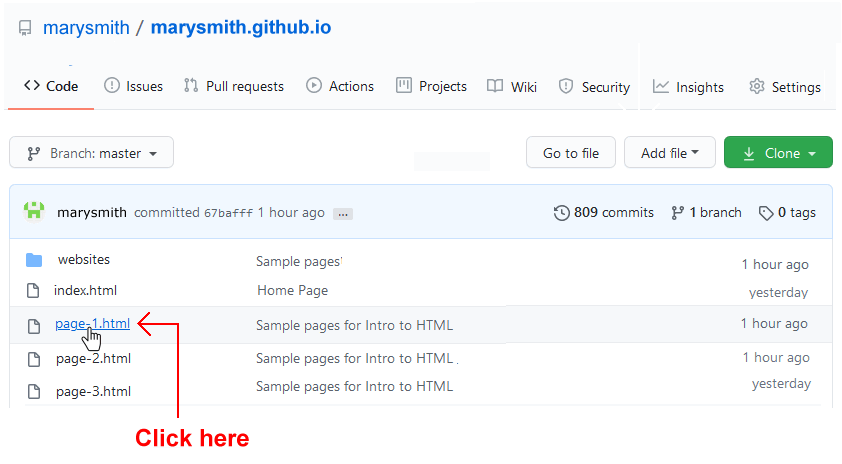Viewport: 842px width, 464px height.
Task: Switch to the Issues tab
Action: (x=133, y=87)
